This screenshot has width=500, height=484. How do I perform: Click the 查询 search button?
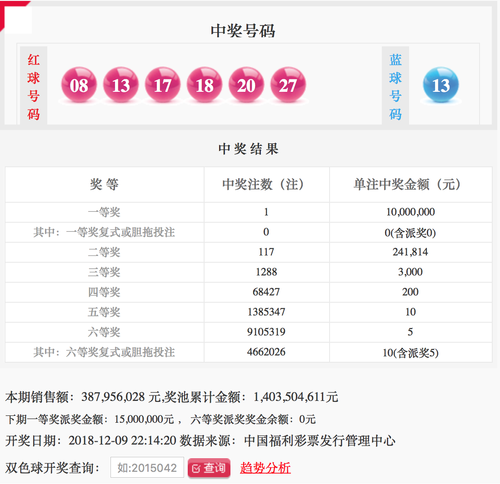209,468
